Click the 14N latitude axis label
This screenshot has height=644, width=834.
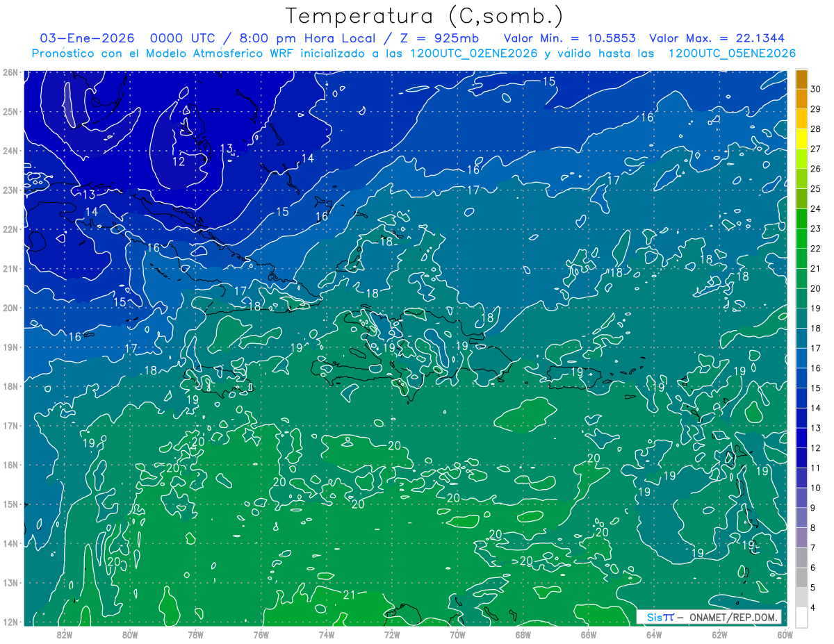10,543
